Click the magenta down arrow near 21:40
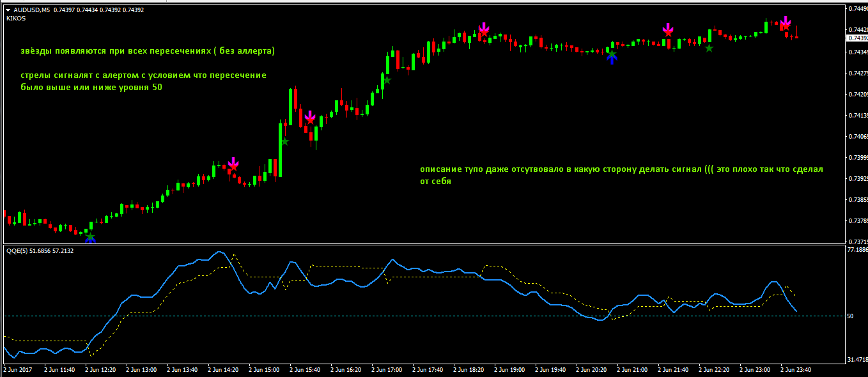 tap(668, 28)
